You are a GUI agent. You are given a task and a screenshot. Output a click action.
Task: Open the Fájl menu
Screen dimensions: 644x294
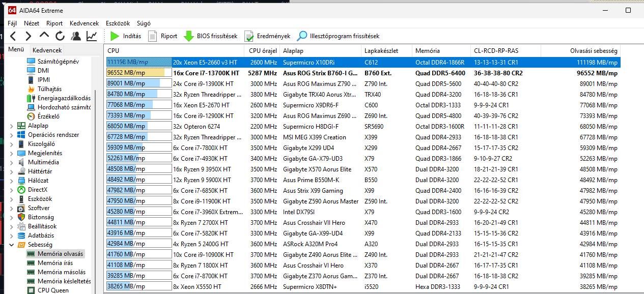[x=12, y=23]
